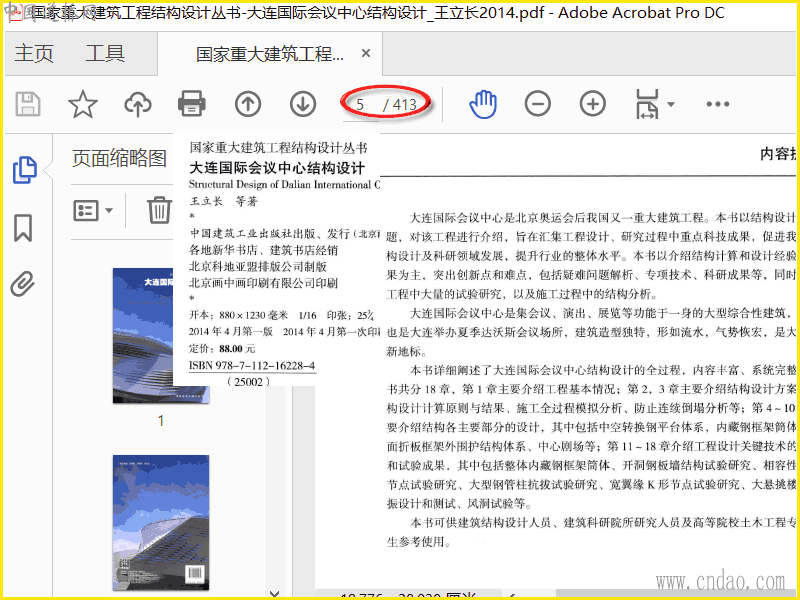This screenshot has height=600, width=800.
Task: Print the document with the printer icon
Action: tap(192, 104)
